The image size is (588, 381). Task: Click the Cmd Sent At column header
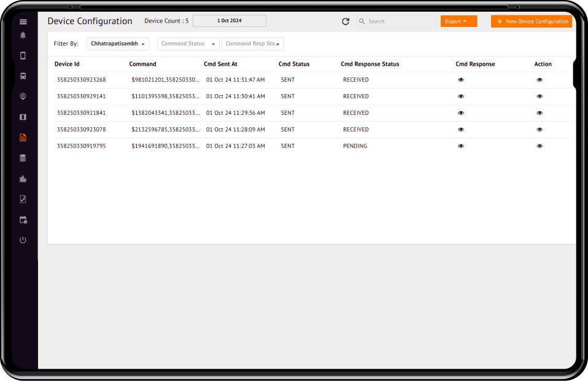click(220, 64)
